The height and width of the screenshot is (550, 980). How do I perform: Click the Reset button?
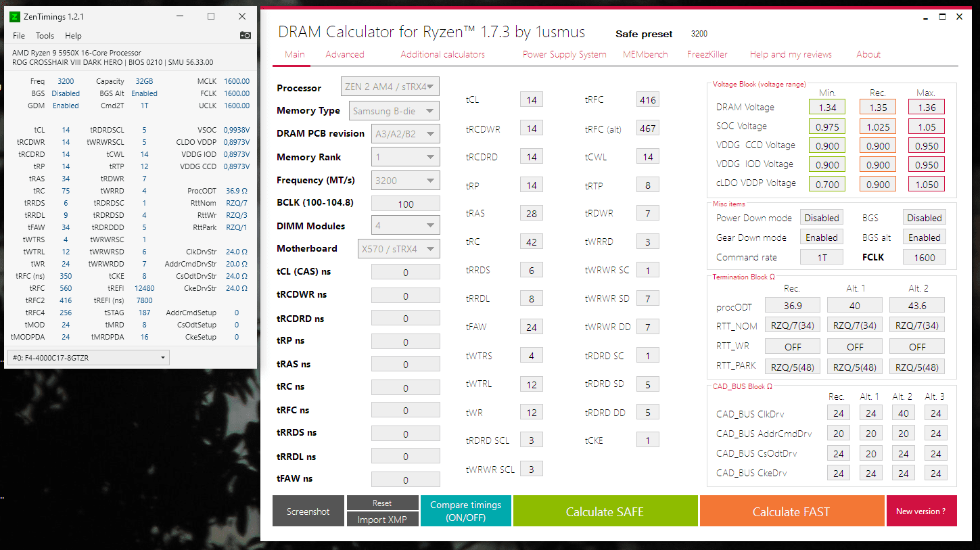pos(382,503)
